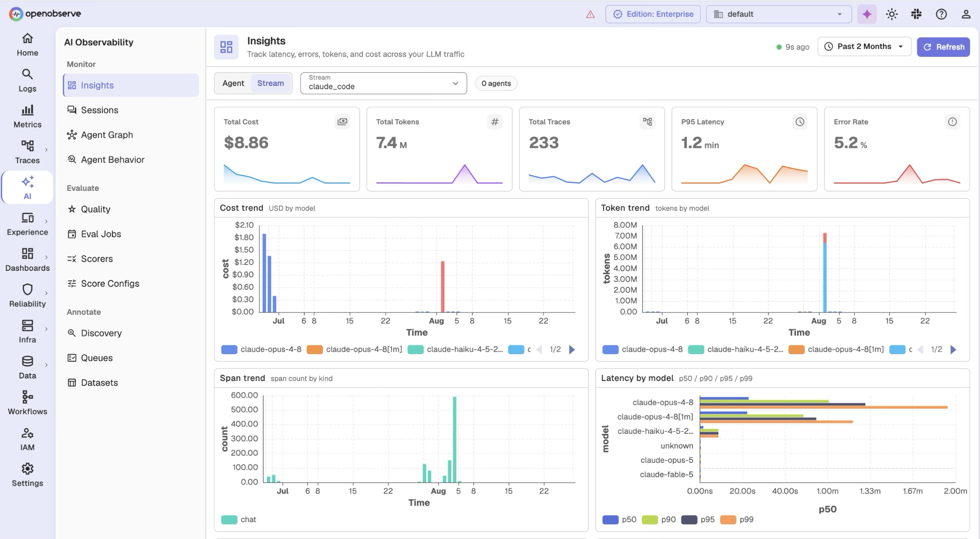
Task: Open Workflows in left navigation
Action: (27, 403)
